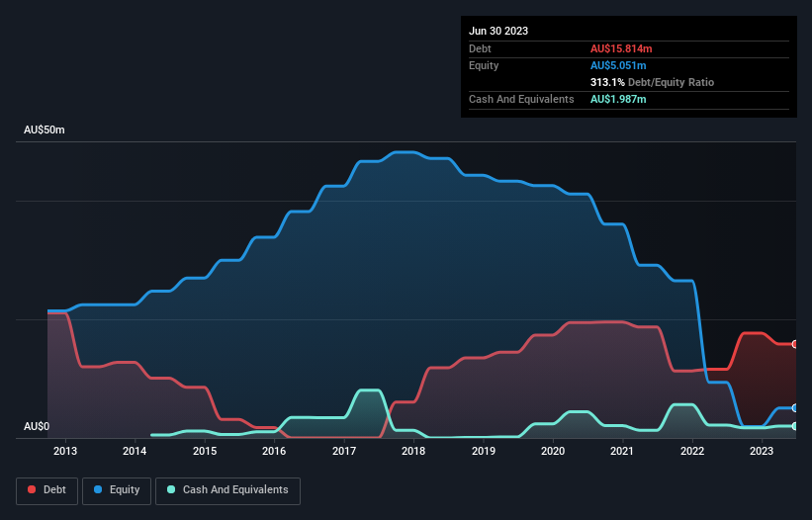The height and width of the screenshot is (520, 812).
Task: Select the 2020 x-axis tick label
Action: click(553, 452)
